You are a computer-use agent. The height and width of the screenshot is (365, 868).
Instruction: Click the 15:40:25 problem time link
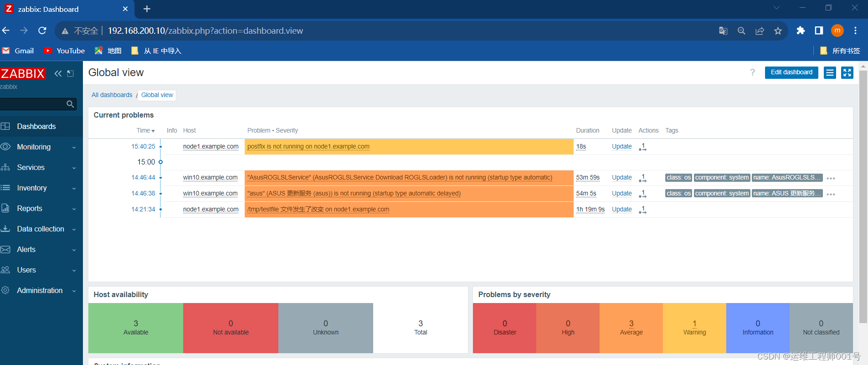[x=143, y=146]
